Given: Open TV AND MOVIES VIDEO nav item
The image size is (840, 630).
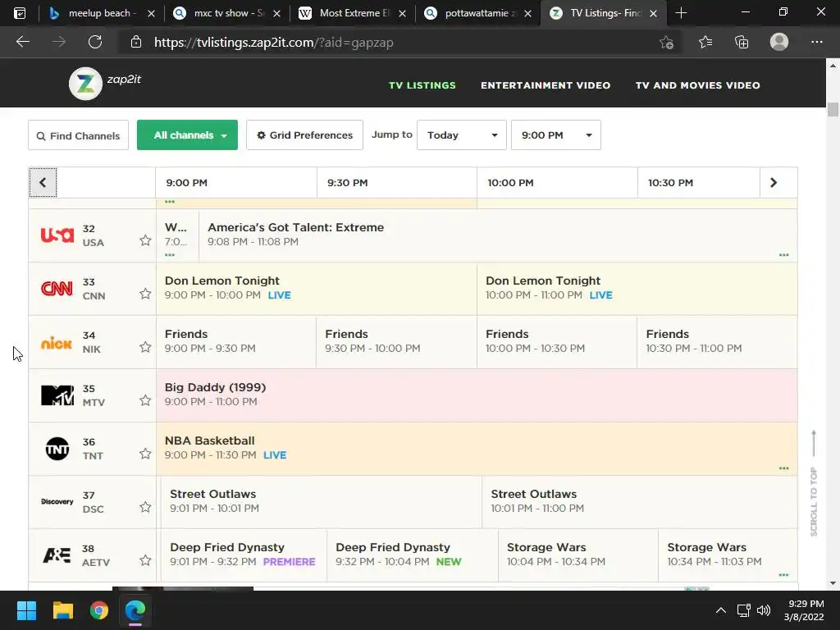Looking at the screenshot, I should click(697, 85).
